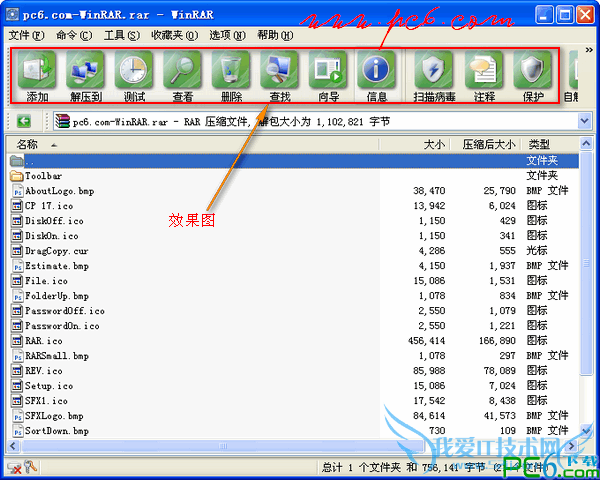Click the WinRAR title bar application icon

tap(13, 15)
